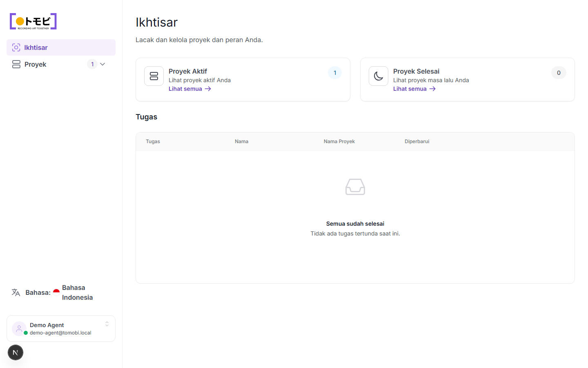Image resolution: width=588 pixels, height=368 pixels.
Task: Click the round N dev tools button
Action: 16,352
